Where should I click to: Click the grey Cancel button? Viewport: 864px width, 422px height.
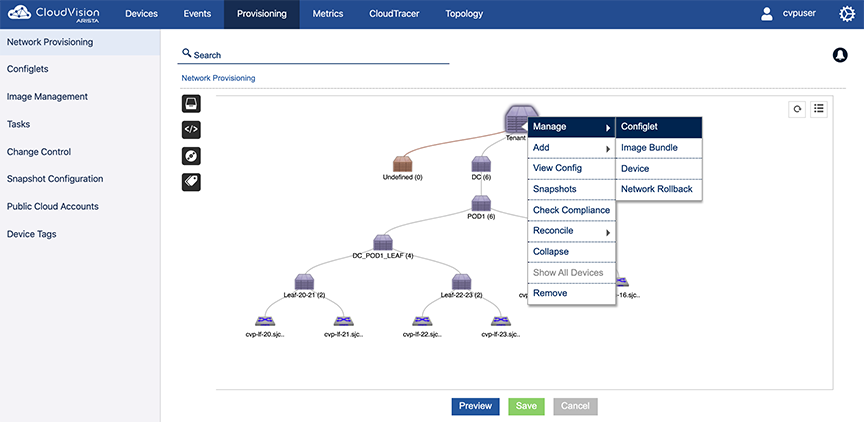(575, 406)
